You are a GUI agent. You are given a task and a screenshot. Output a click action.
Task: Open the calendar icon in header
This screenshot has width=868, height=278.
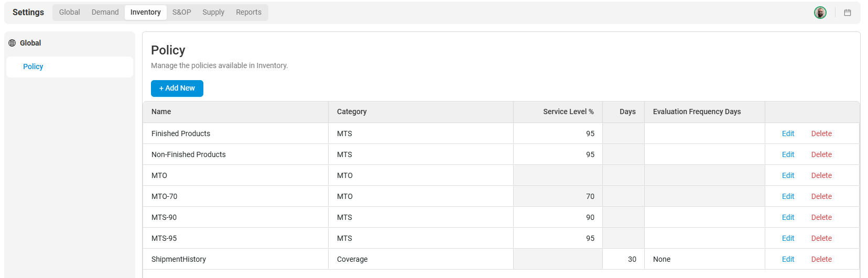tap(848, 13)
